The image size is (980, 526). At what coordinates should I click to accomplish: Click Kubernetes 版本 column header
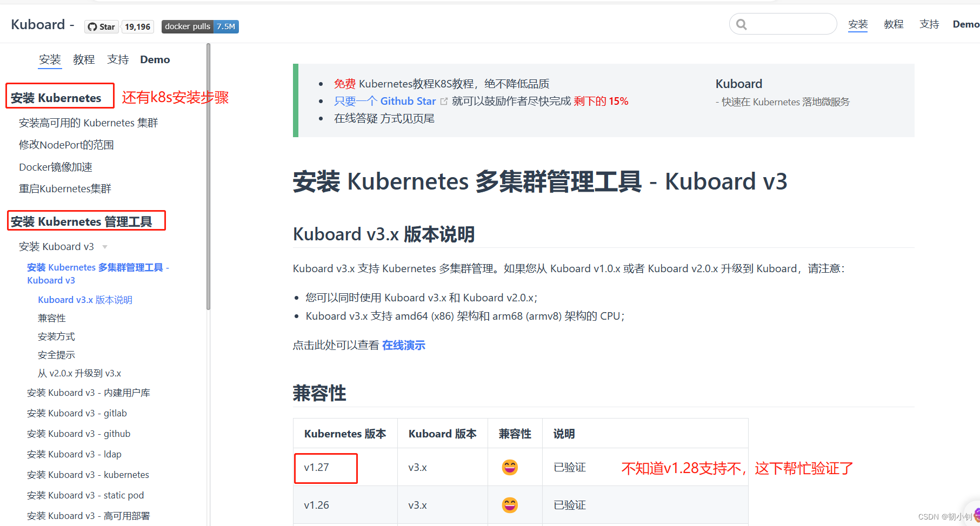pos(345,434)
